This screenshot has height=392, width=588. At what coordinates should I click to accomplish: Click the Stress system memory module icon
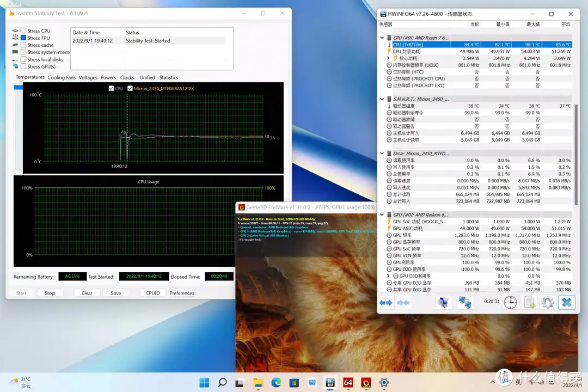[15, 52]
